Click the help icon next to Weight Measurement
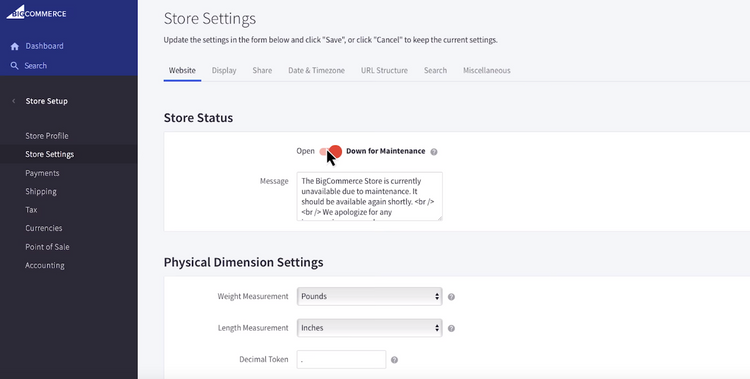The height and width of the screenshot is (379, 750). 451,297
